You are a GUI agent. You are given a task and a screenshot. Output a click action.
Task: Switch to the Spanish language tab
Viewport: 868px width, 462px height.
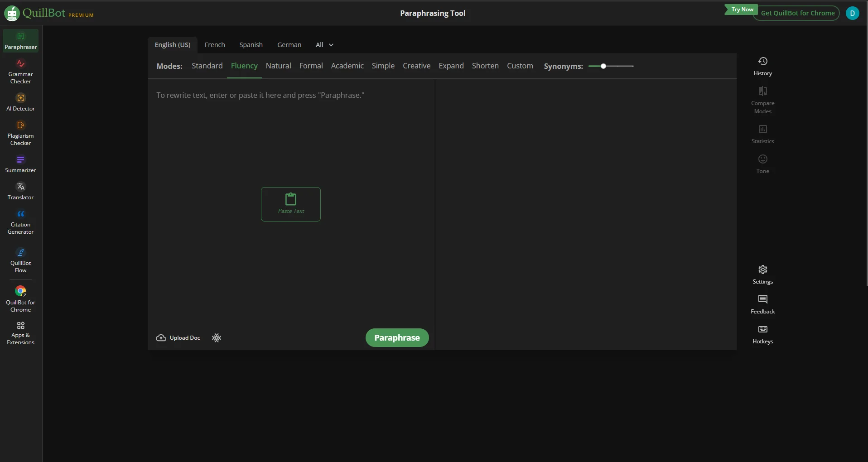251,45
